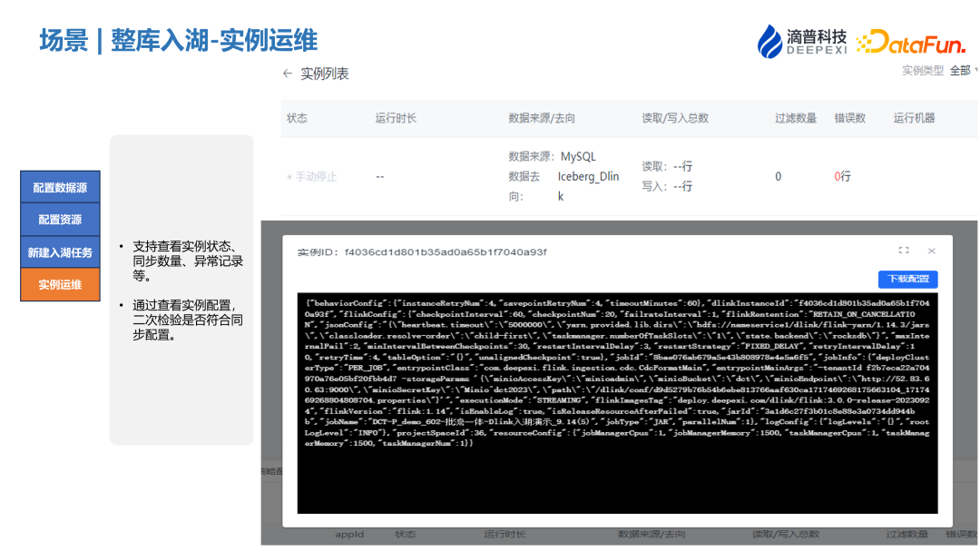Click the DataFun logo

pos(910,42)
